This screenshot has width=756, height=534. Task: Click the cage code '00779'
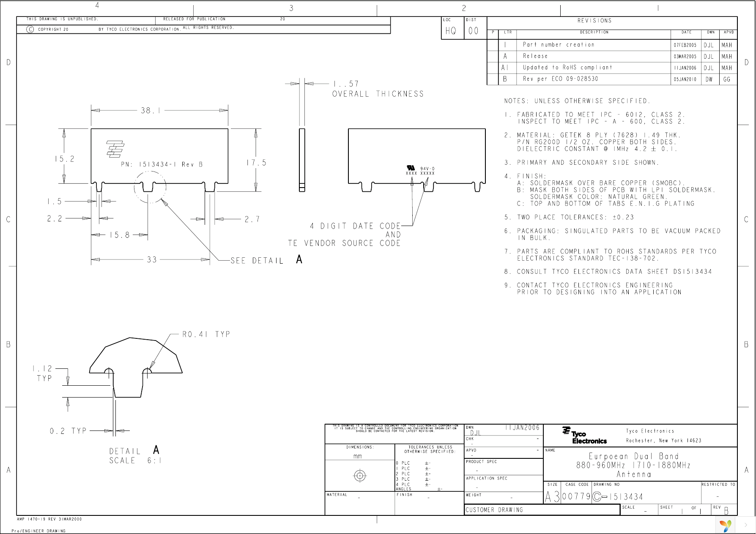coord(576,496)
